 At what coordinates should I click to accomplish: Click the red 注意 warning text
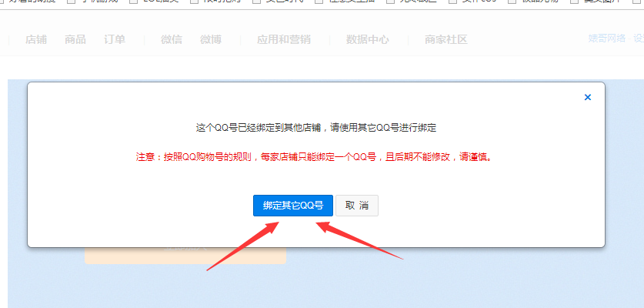pyautogui.click(x=314, y=157)
